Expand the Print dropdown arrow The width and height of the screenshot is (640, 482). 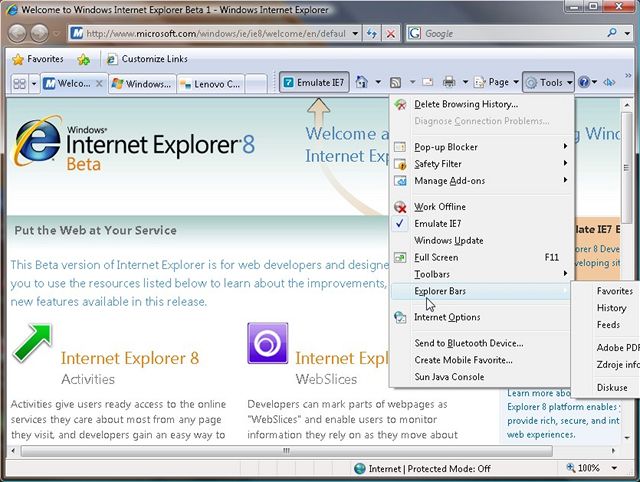coord(465,82)
